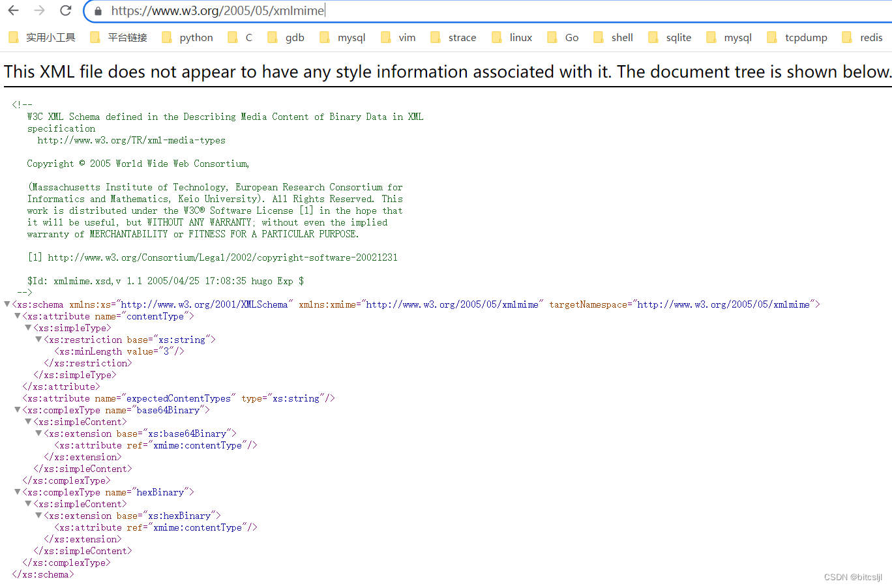Click the browser back arrow
892x588 pixels.
tap(13, 10)
